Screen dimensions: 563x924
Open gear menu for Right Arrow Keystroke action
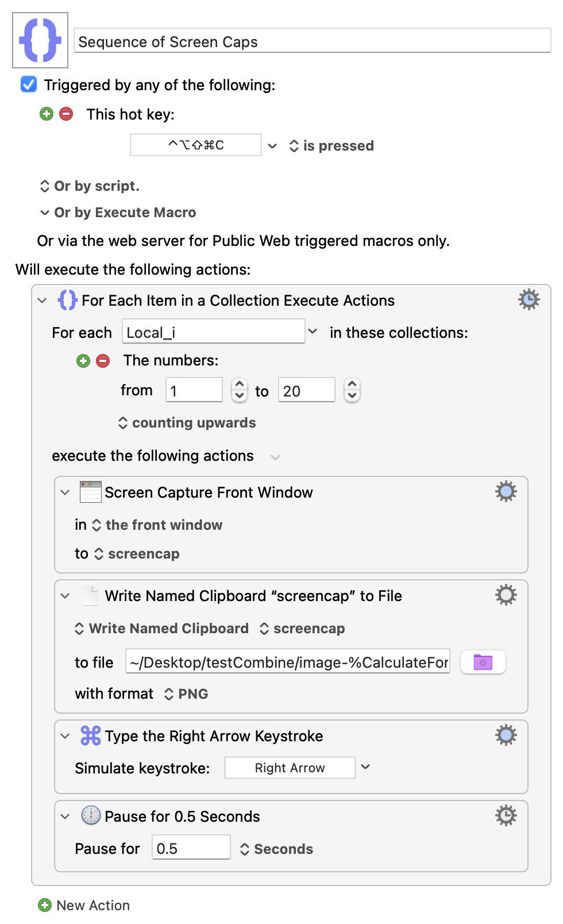[506, 735]
